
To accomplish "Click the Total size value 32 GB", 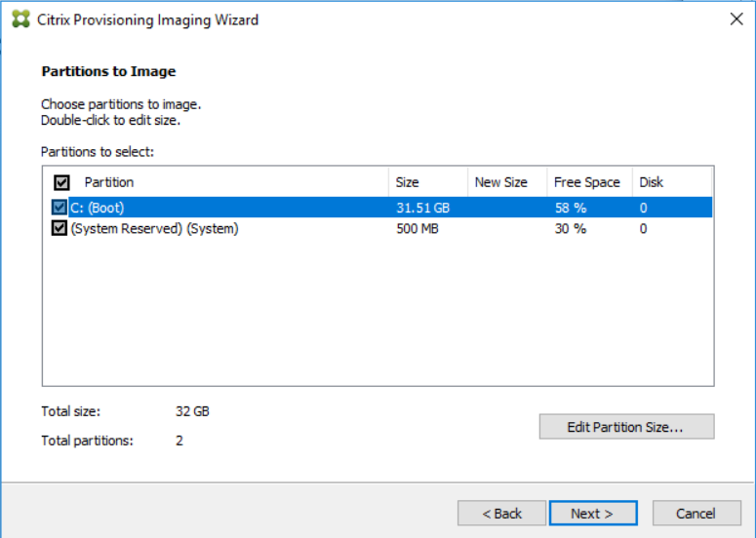I will [192, 411].
